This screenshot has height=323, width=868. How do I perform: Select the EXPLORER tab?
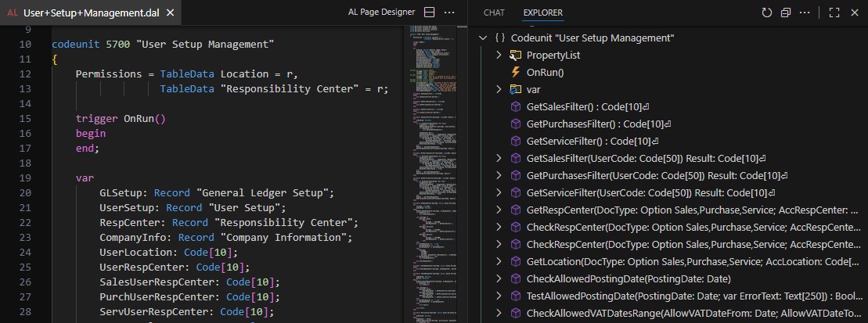[542, 13]
